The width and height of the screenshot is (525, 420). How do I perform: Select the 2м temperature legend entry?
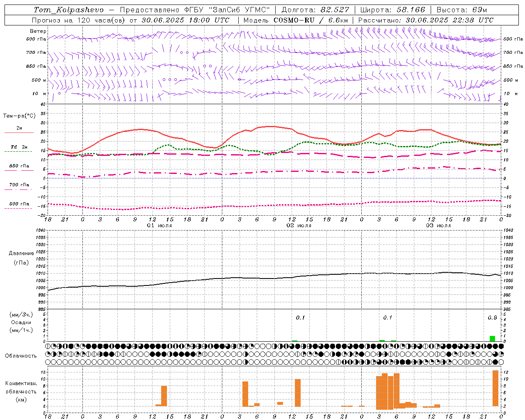(19, 128)
